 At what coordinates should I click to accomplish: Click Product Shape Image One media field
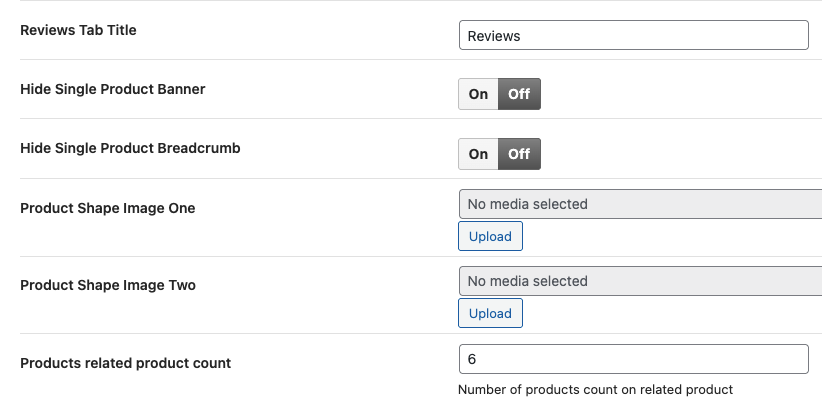(638, 204)
